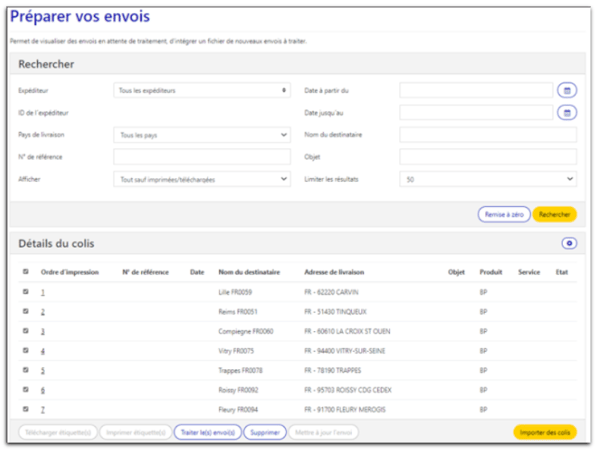Screen dimensions: 600x451
Task: Click the Supprimer button
Action: point(265,432)
